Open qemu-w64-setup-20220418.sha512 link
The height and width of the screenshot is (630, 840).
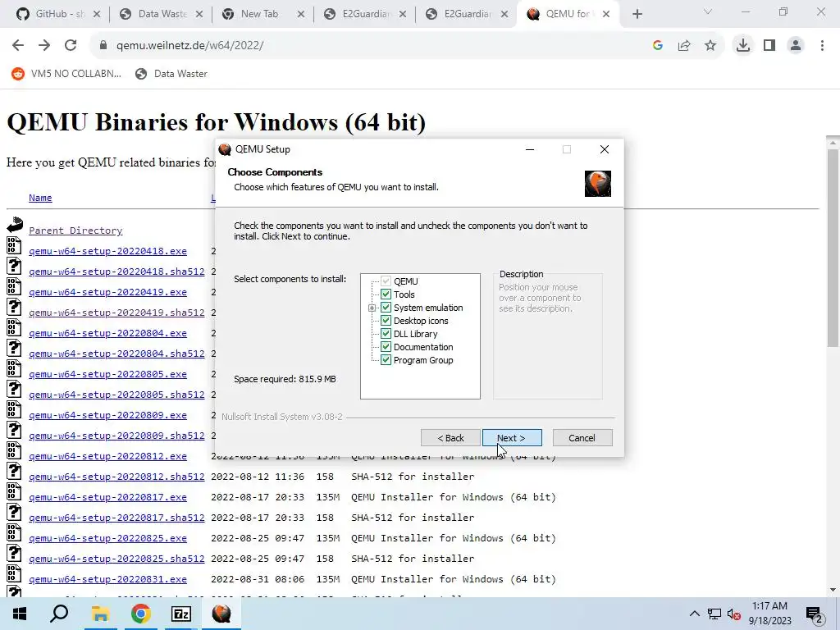[116, 272]
